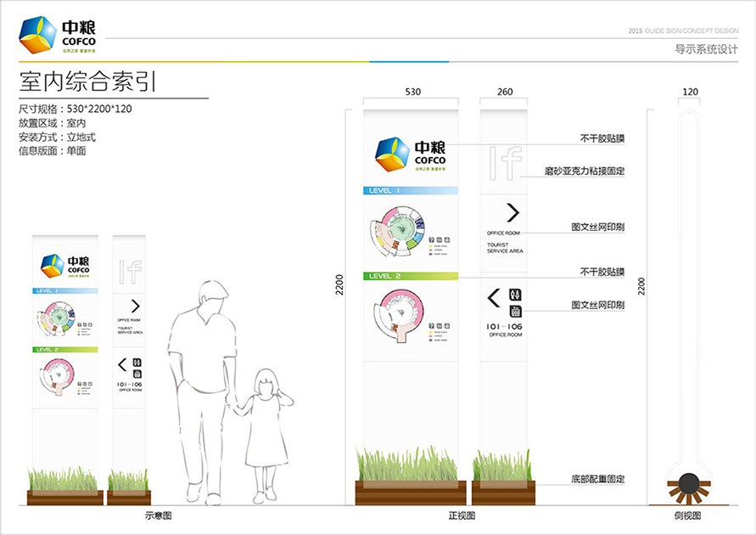Click the '不干胶贴膜' annotation pointing to LEVEL 2

pos(602,272)
